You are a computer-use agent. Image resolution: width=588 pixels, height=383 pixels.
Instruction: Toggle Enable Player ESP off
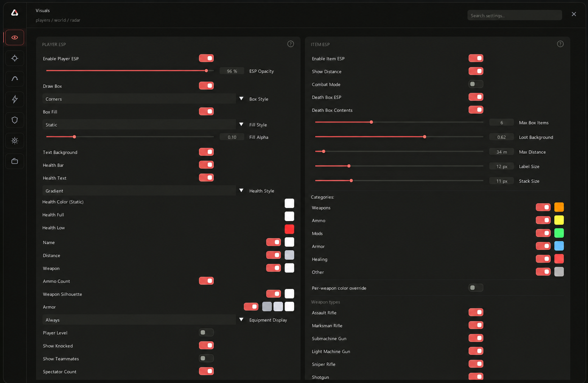click(x=206, y=58)
